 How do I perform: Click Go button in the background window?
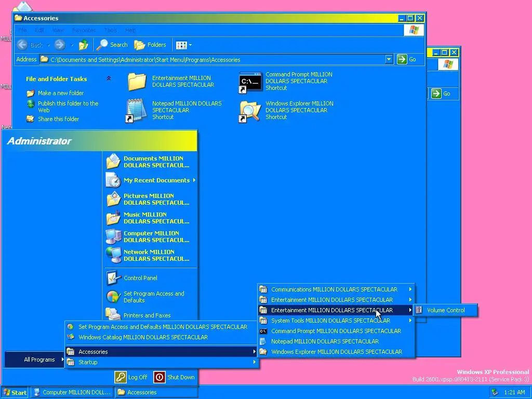coord(441,94)
